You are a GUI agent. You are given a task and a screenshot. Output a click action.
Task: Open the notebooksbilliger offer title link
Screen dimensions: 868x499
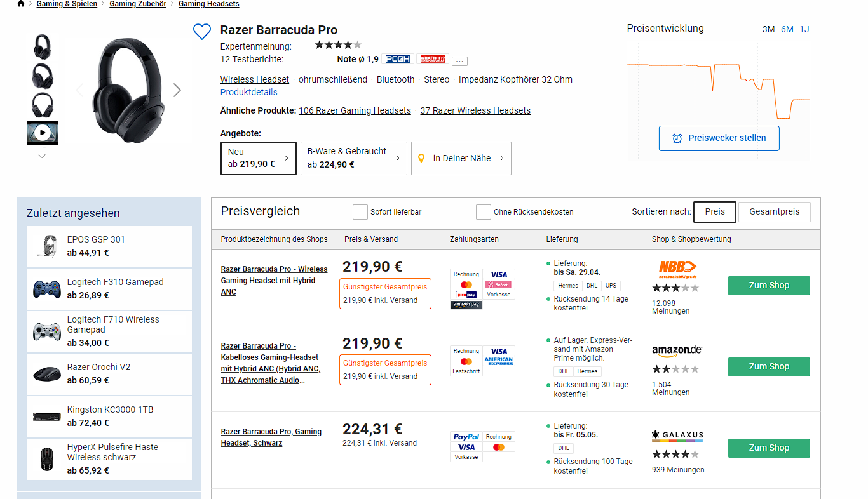pos(274,281)
